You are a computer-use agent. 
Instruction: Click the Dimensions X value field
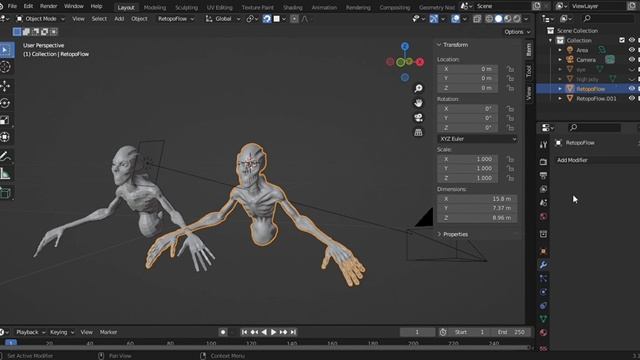click(x=478, y=199)
